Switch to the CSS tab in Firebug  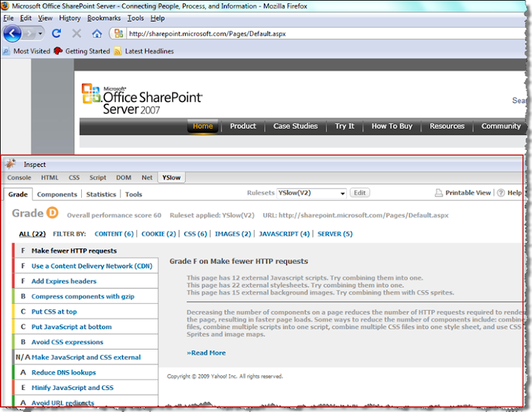[74, 177]
